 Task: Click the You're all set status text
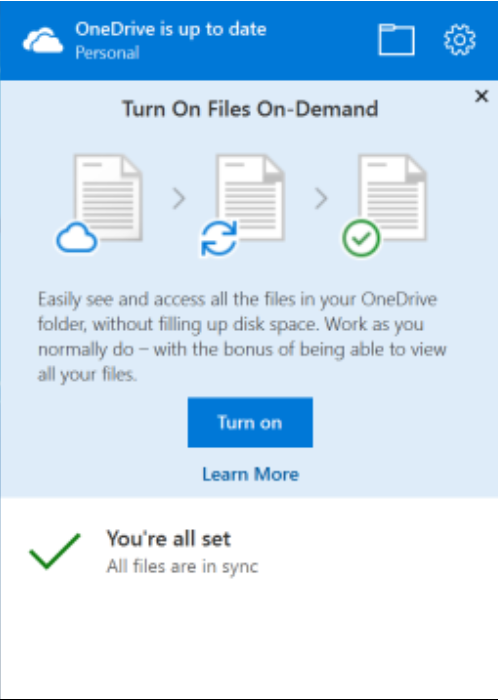click(169, 539)
